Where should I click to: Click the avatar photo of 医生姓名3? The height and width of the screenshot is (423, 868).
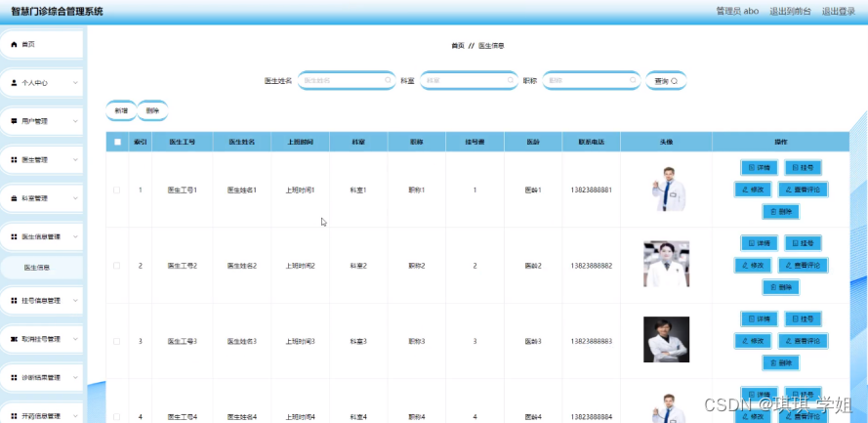coord(667,339)
